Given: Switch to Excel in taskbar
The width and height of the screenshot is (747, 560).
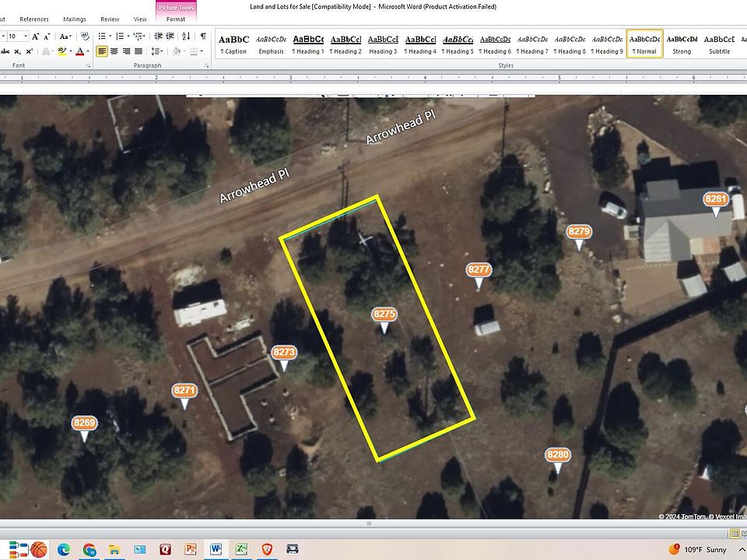Looking at the screenshot, I should click(241, 550).
